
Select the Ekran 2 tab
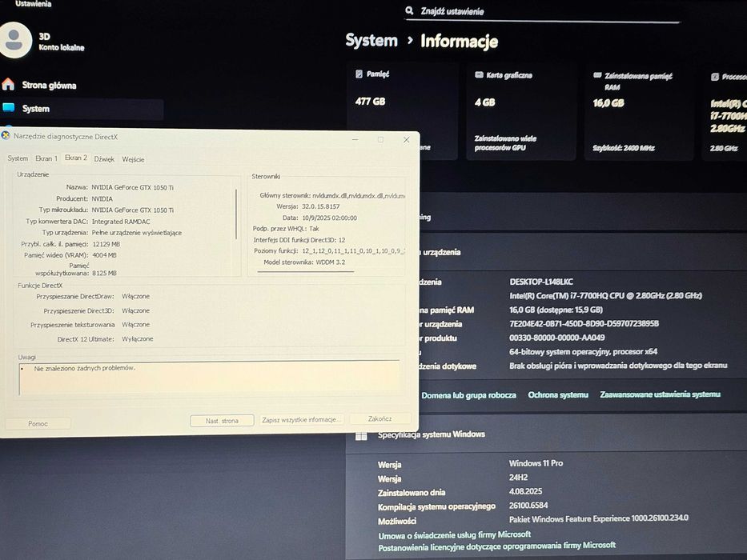[76, 158]
